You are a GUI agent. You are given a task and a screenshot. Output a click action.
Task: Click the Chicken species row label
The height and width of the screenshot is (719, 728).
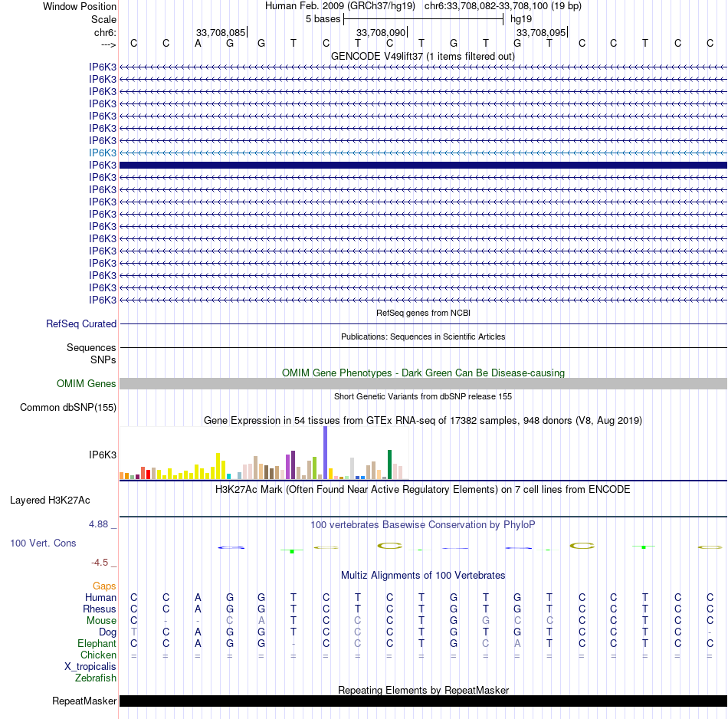pos(98,655)
